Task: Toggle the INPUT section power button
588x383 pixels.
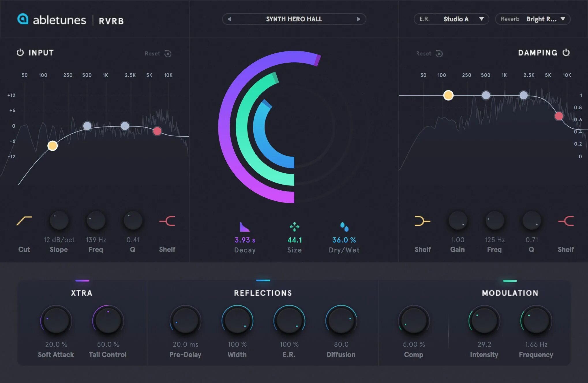Action: [20, 53]
